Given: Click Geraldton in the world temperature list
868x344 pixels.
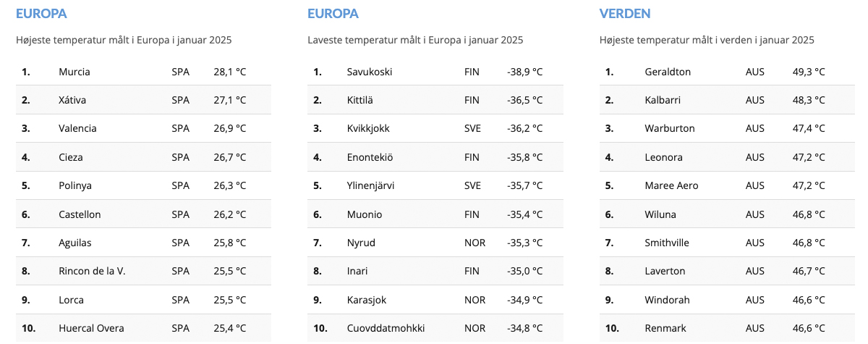Looking at the screenshot, I should (x=668, y=72).
